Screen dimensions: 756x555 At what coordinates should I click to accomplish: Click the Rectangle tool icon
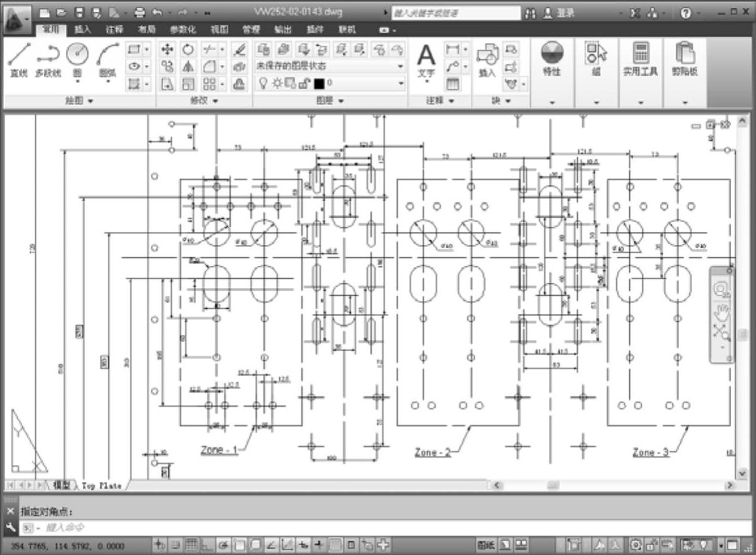point(133,49)
